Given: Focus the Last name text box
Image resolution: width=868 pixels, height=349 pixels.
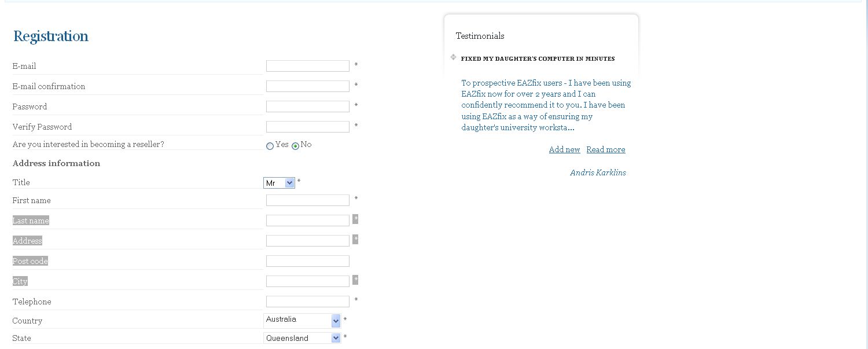Looking at the screenshot, I should click(307, 221).
